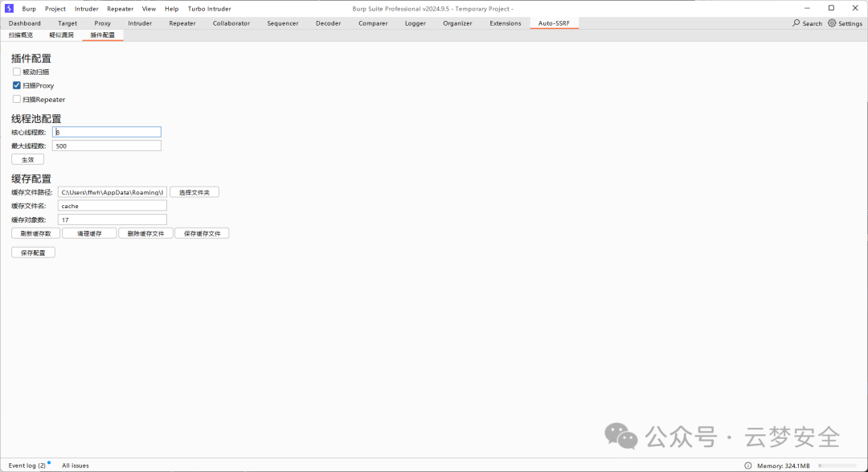Open the Help menu
The height and width of the screenshot is (472, 868).
coord(172,9)
